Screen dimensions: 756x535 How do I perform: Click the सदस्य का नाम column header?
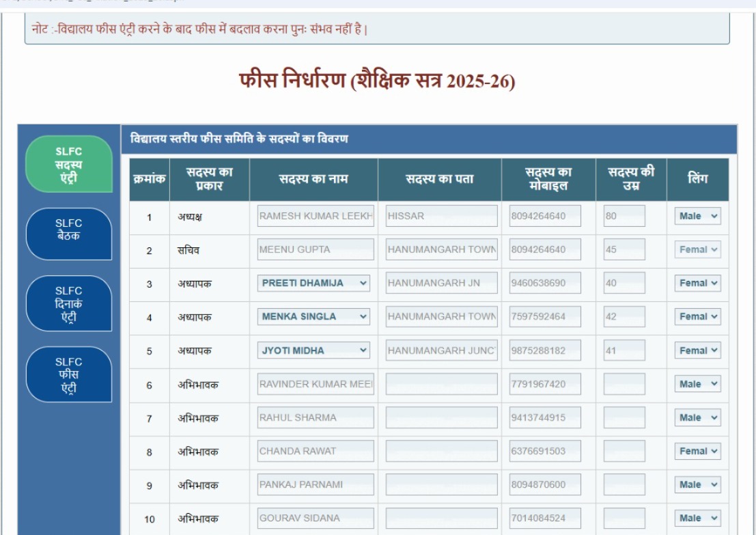pos(313,180)
